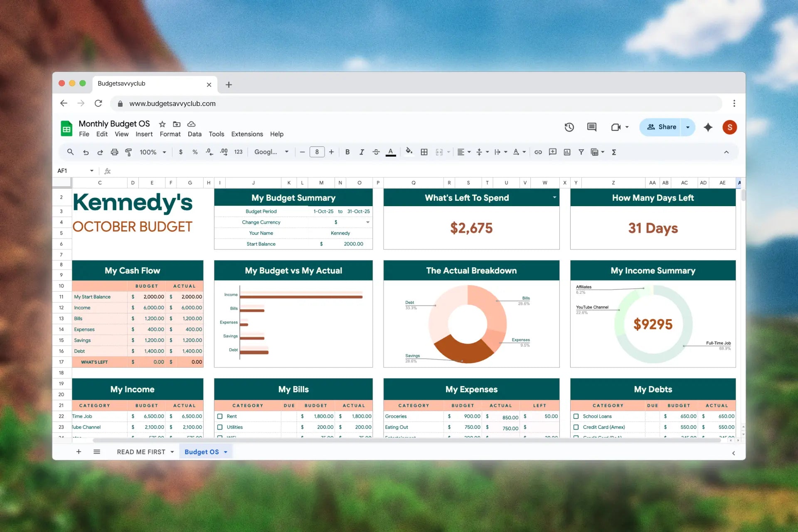Check the Utilities checkbox
Image resolution: width=798 pixels, height=532 pixels.
coord(220,427)
